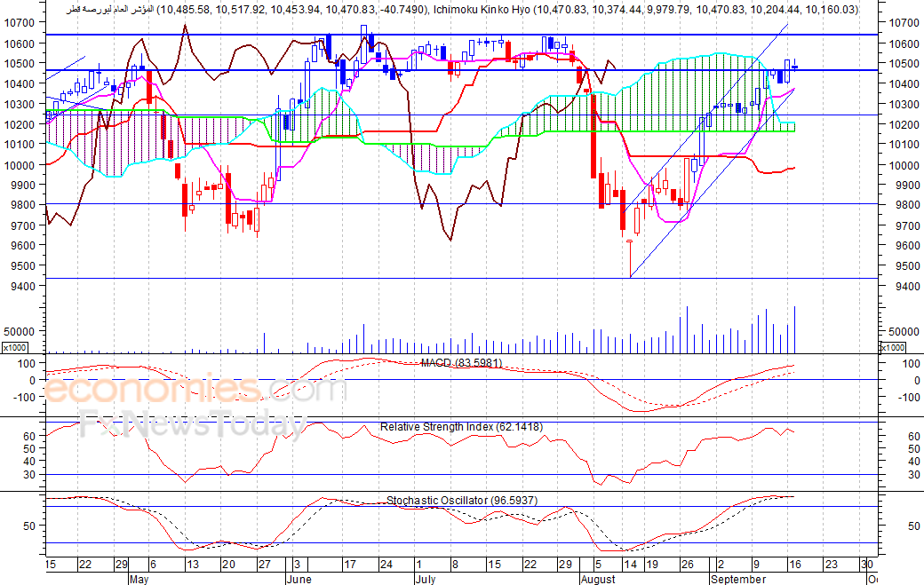The width and height of the screenshot is (924, 585).
Task: Click the MACD (83.5981) indicator label
Action: 461,362
